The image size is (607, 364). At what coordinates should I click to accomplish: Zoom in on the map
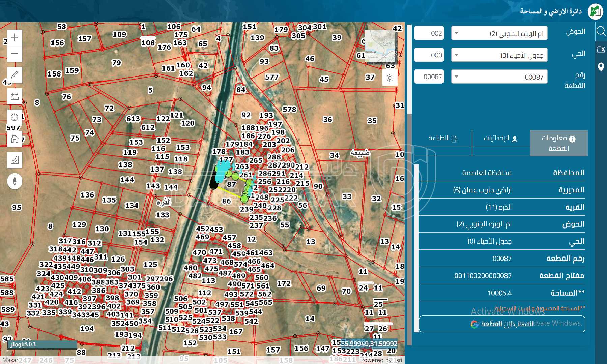[15, 37]
